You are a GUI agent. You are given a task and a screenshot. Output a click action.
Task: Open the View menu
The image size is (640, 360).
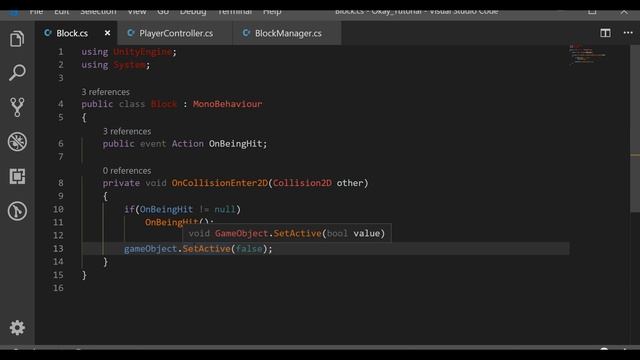(x=137, y=11)
